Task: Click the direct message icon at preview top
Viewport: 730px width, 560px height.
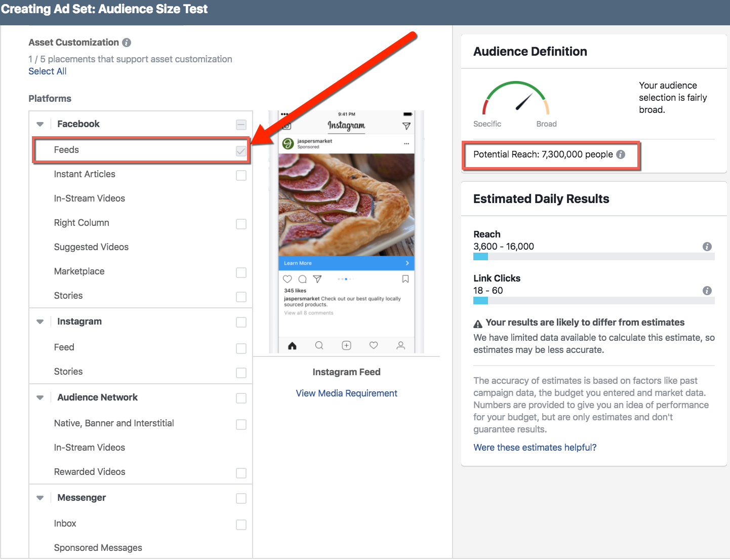Action: (x=407, y=126)
